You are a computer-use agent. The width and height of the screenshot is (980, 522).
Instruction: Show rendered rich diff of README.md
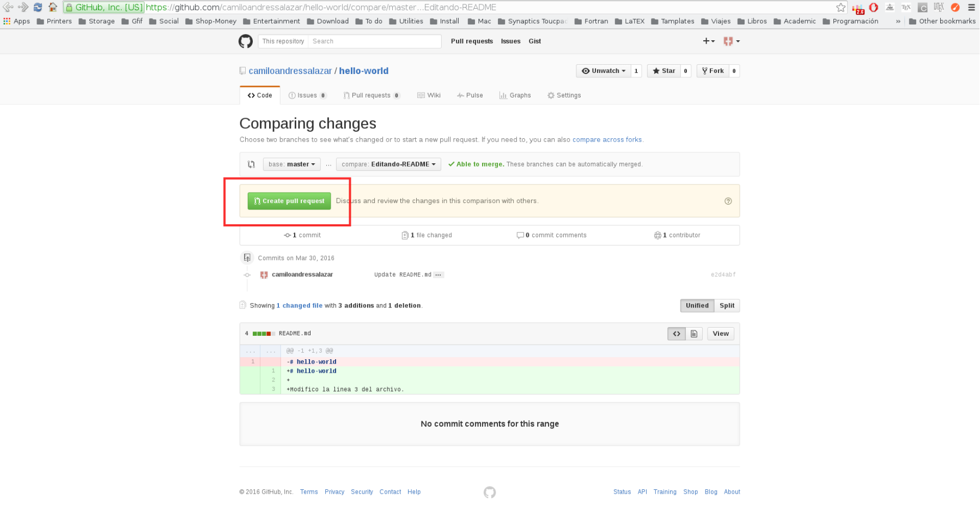tap(694, 334)
